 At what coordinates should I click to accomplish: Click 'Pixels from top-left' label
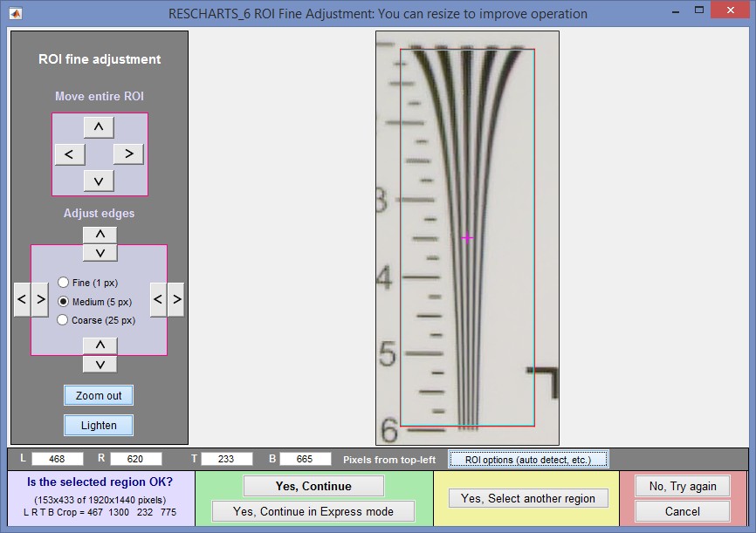pos(389,460)
